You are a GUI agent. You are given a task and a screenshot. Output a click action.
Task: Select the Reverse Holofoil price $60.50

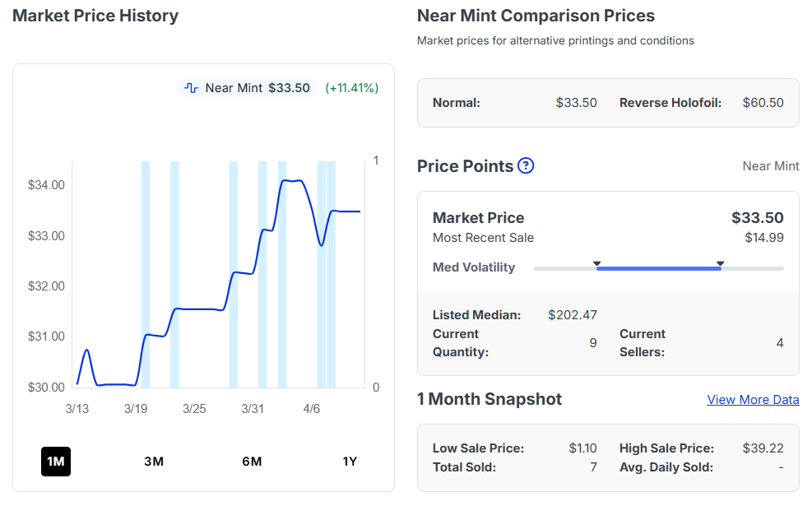[x=763, y=103]
